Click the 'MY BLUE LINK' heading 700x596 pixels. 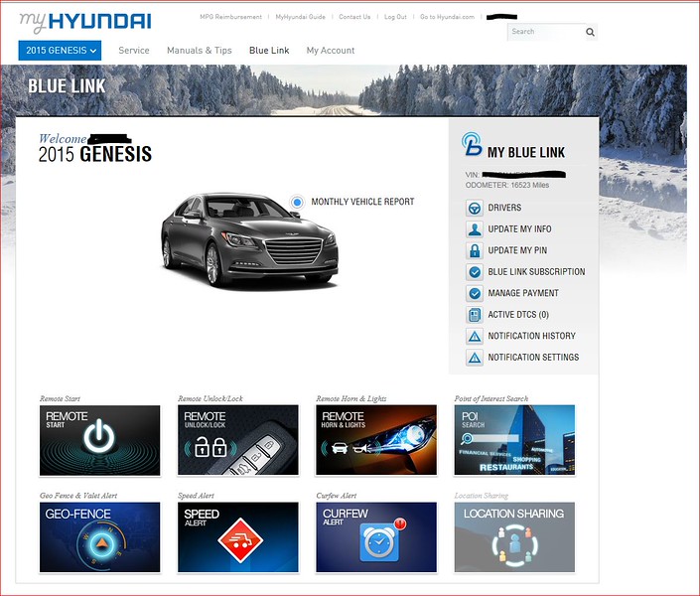click(x=526, y=152)
